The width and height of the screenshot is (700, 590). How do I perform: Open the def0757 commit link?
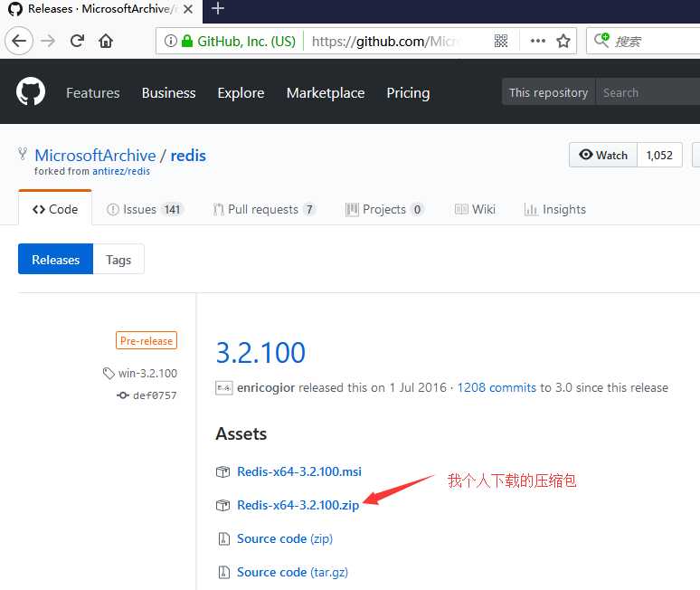point(155,395)
